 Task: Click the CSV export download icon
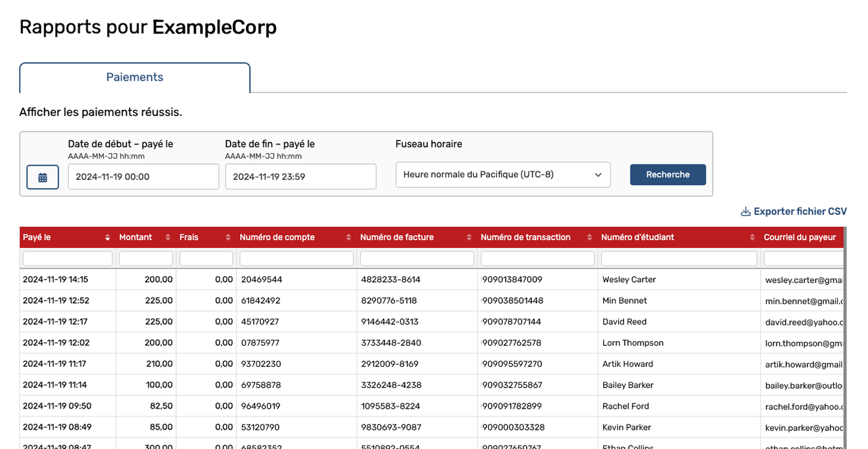coord(746,211)
